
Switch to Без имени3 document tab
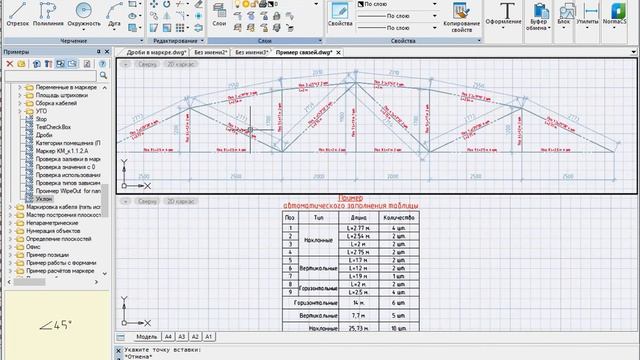click(x=251, y=52)
